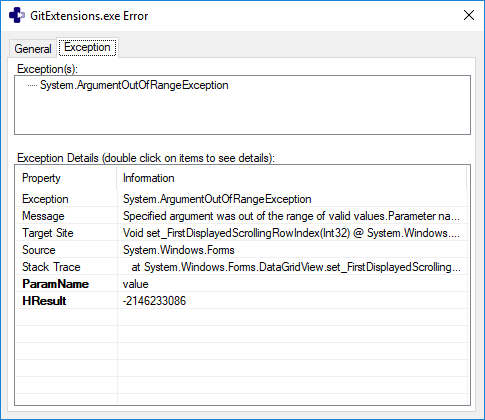Click the 'System.Windows.Forms' source value
Viewport: 485px width, 420px height.
[x=179, y=250]
